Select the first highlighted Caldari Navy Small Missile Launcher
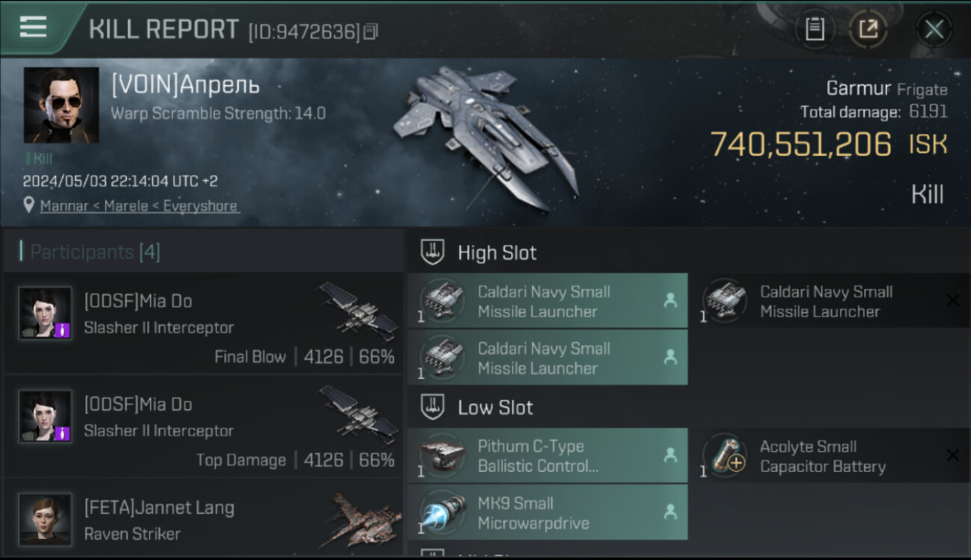Screen dimensions: 971x560 pos(547,301)
